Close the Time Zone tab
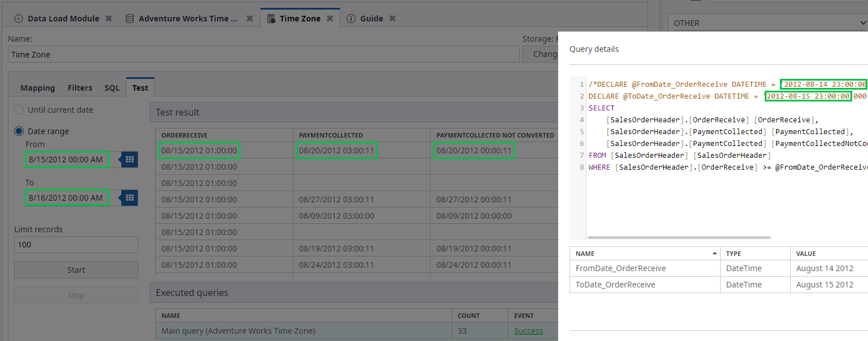Screen dimensions: 868x341 pos(330,19)
